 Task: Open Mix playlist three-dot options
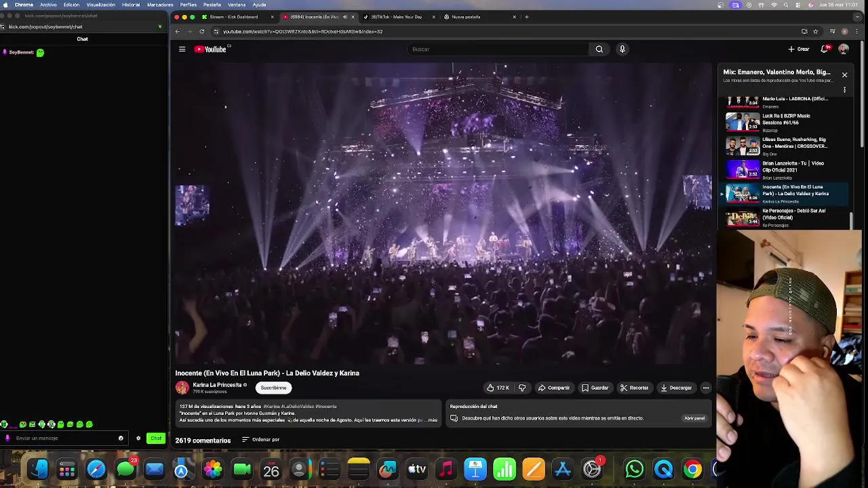[844, 89]
